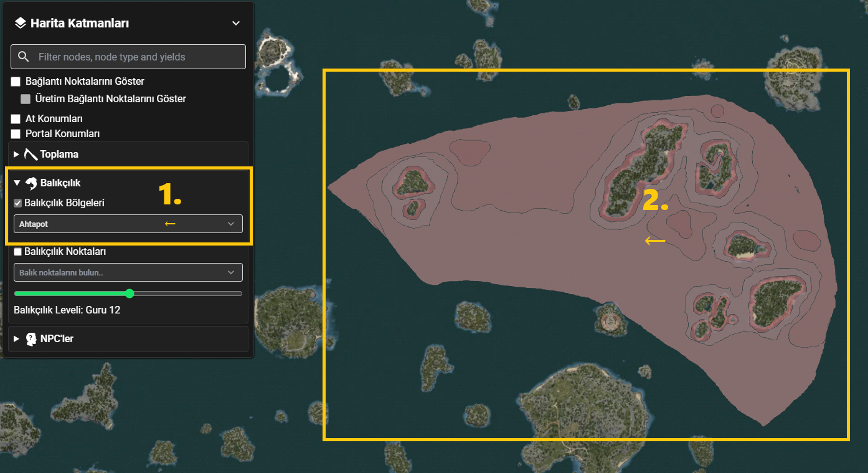Viewport: 868px width, 473px height.
Task: Enable Bağlantı Noktalarını Göster checkbox
Action: [16, 82]
